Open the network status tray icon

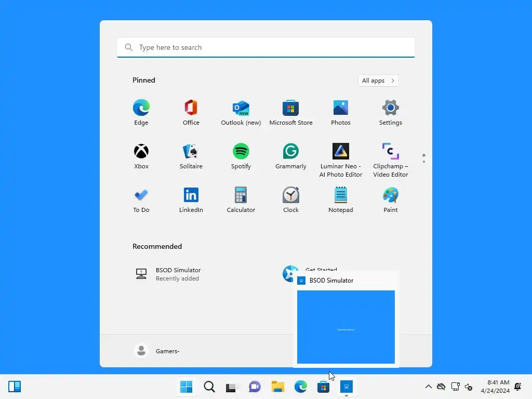click(455, 387)
